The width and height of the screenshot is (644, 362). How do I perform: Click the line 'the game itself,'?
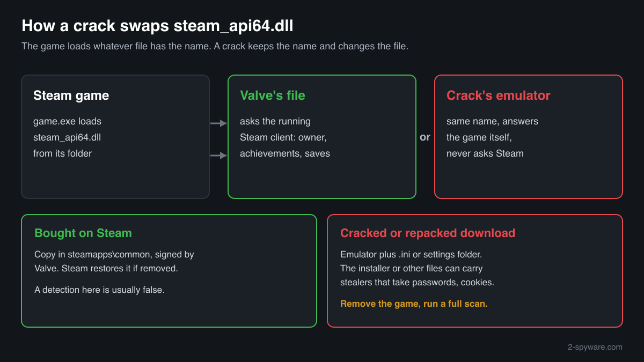[x=479, y=137]
